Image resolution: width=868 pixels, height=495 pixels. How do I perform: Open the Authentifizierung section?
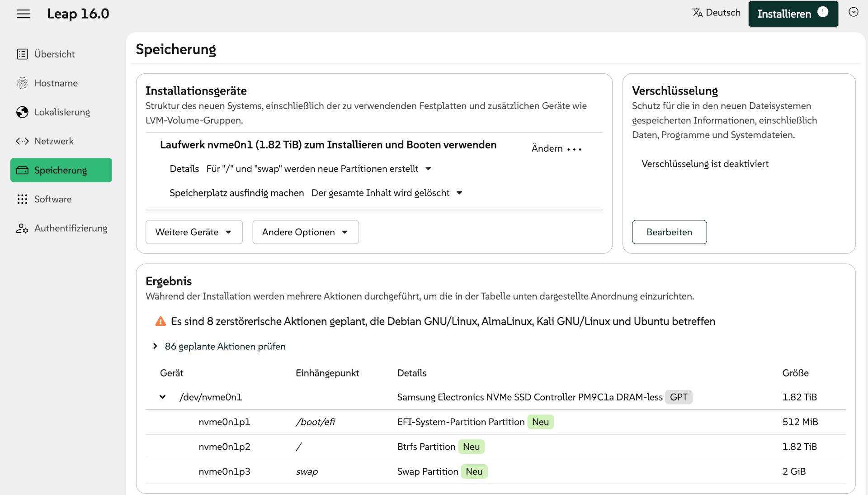tap(71, 228)
